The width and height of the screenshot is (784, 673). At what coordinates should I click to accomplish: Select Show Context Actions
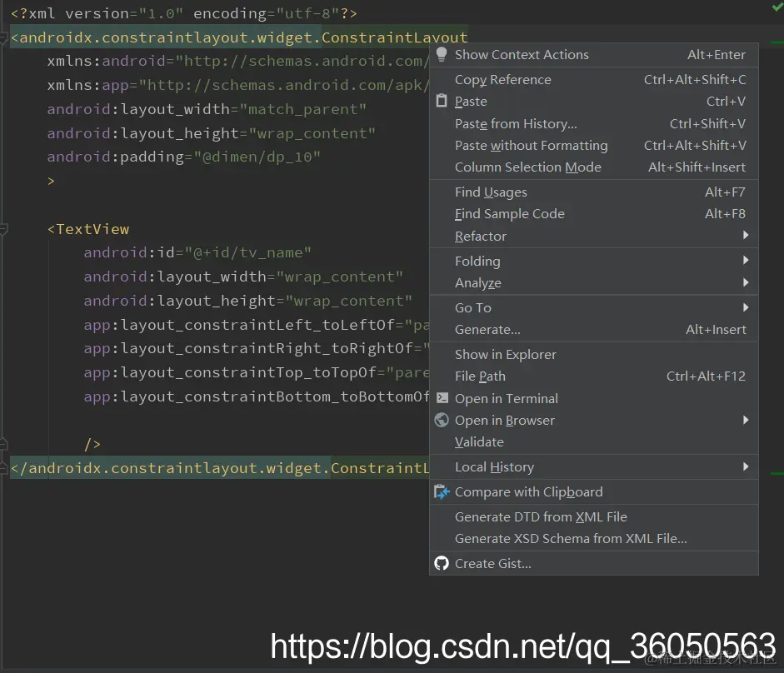(593, 54)
